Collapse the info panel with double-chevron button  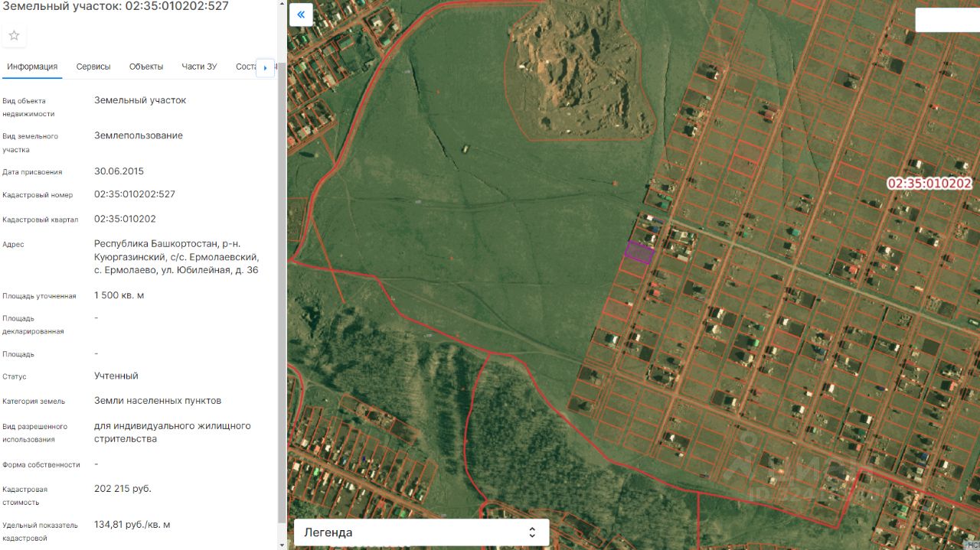tap(301, 15)
